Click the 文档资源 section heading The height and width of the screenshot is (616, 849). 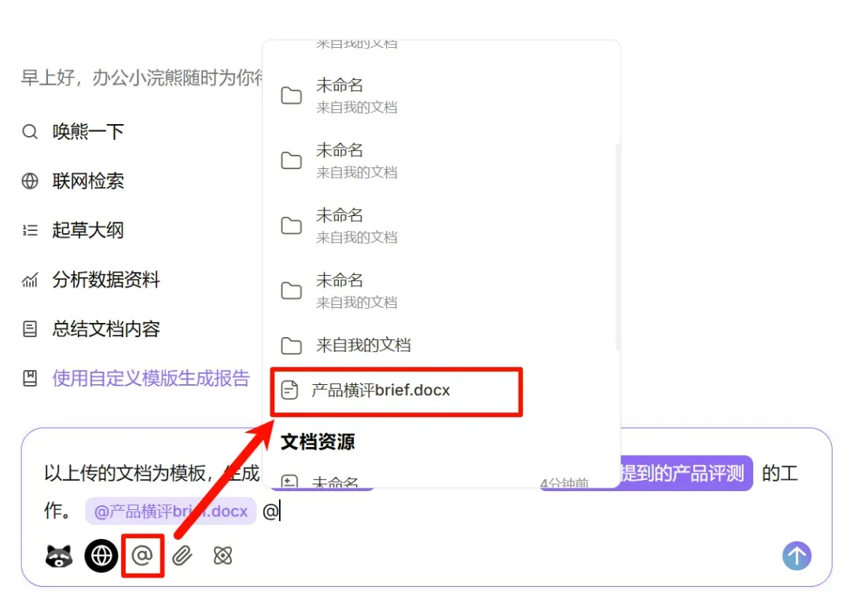(318, 442)
